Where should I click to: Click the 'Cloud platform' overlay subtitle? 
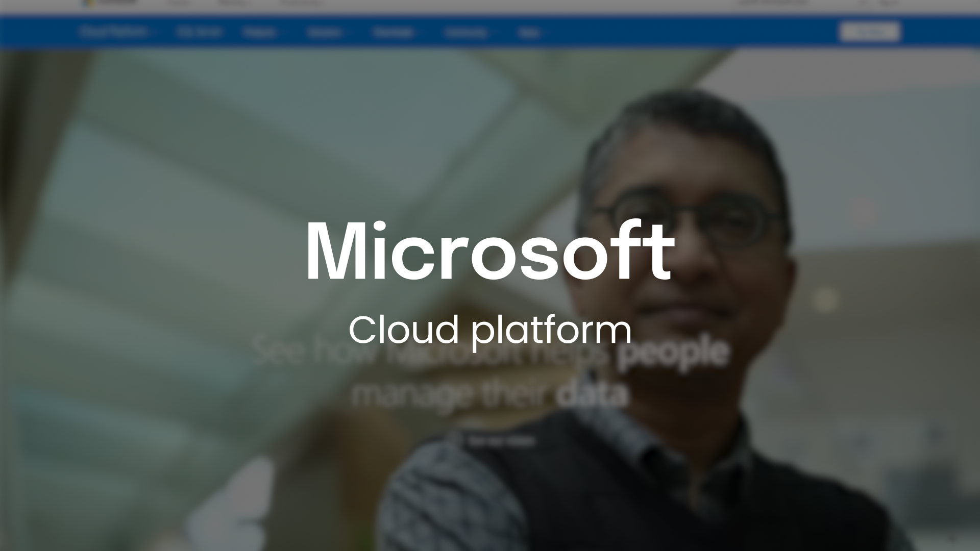(489, 330)
